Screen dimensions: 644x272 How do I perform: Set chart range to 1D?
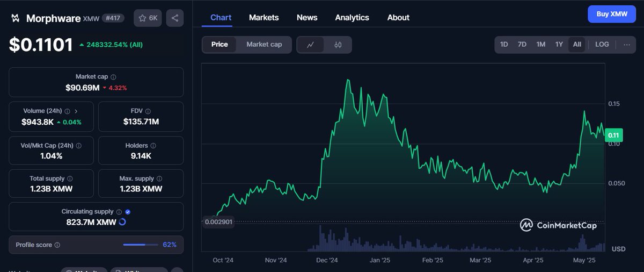(x=504, y=45)
